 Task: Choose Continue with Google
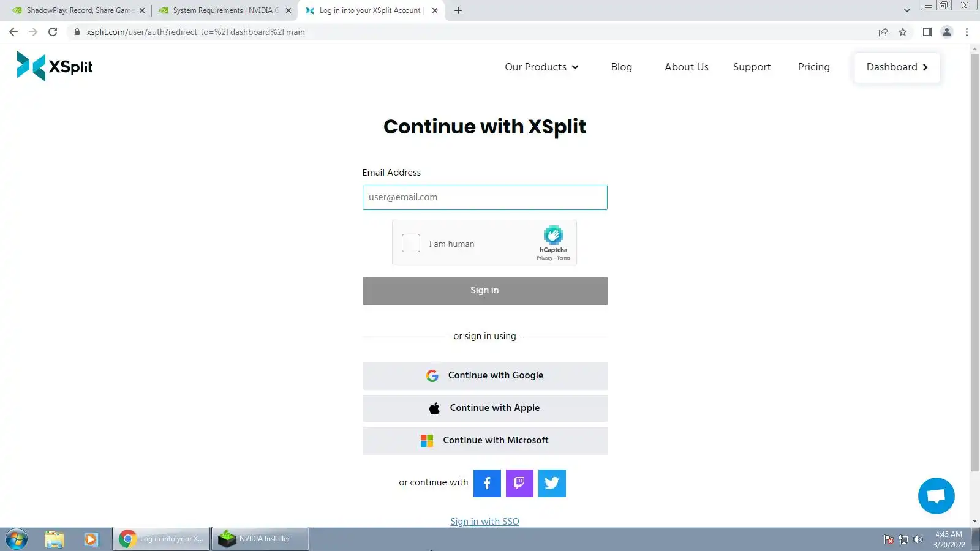484,376
